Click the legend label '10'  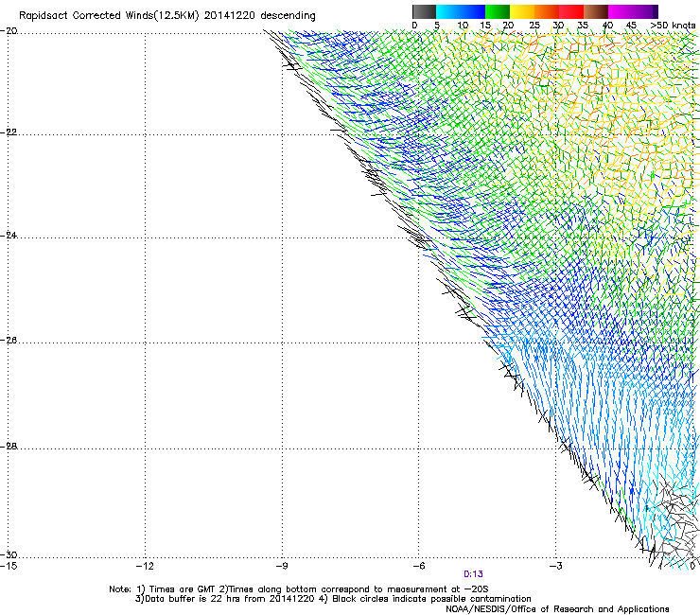pos(463,26)
